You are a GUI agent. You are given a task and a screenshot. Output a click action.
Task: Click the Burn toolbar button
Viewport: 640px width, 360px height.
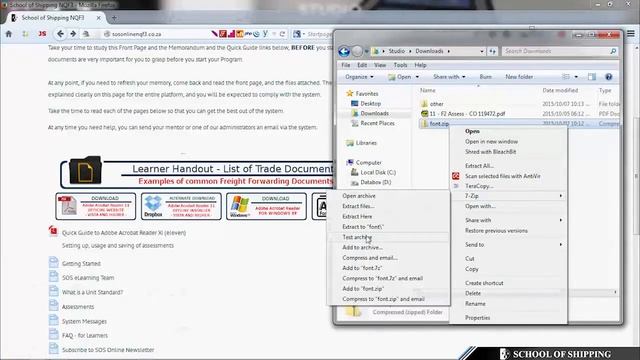tap(485, 77)
